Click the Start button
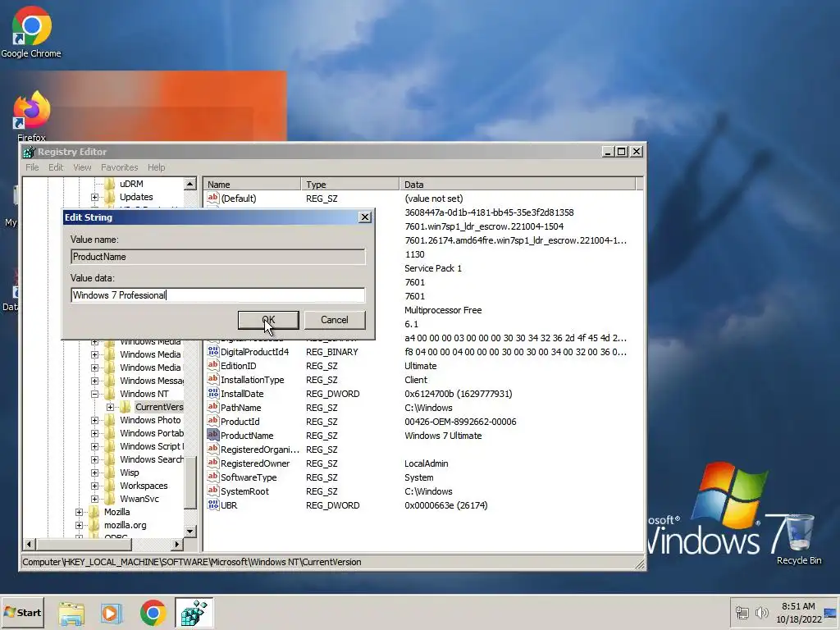840x630 pixels. tap(22, 612)
